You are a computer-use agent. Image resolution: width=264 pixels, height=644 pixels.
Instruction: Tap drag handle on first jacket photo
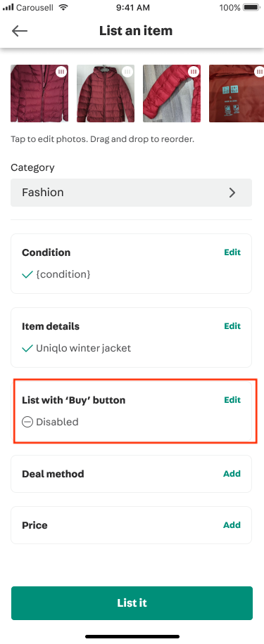(61, 72)
